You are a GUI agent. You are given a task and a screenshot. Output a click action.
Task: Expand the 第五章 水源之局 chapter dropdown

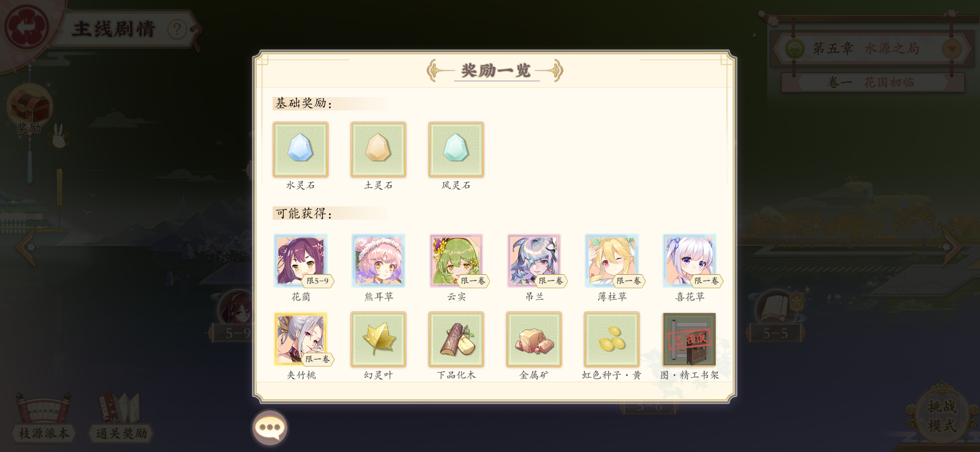pos(952,49)
